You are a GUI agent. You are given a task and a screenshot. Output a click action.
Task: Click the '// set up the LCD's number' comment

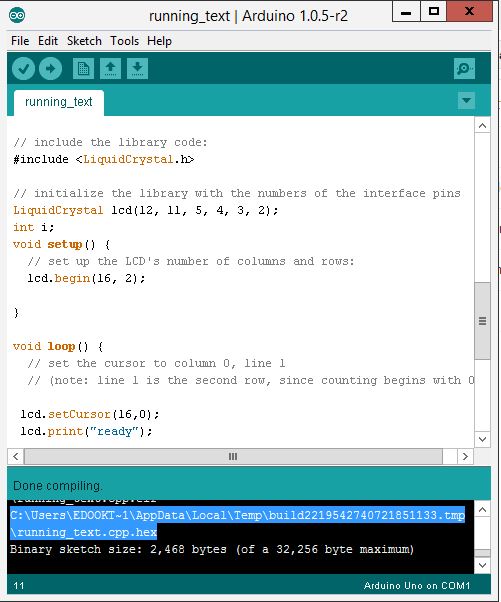tap(191, 261)
